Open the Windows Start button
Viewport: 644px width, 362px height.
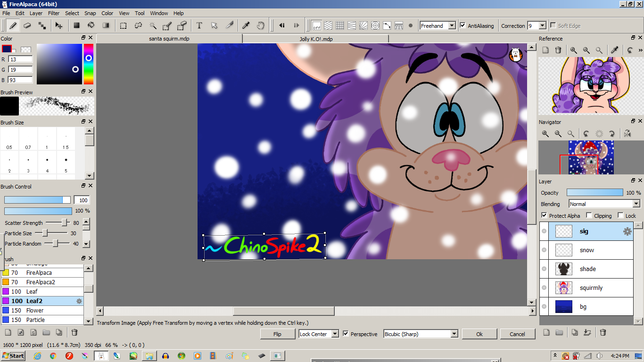click(x=13, y=355)
